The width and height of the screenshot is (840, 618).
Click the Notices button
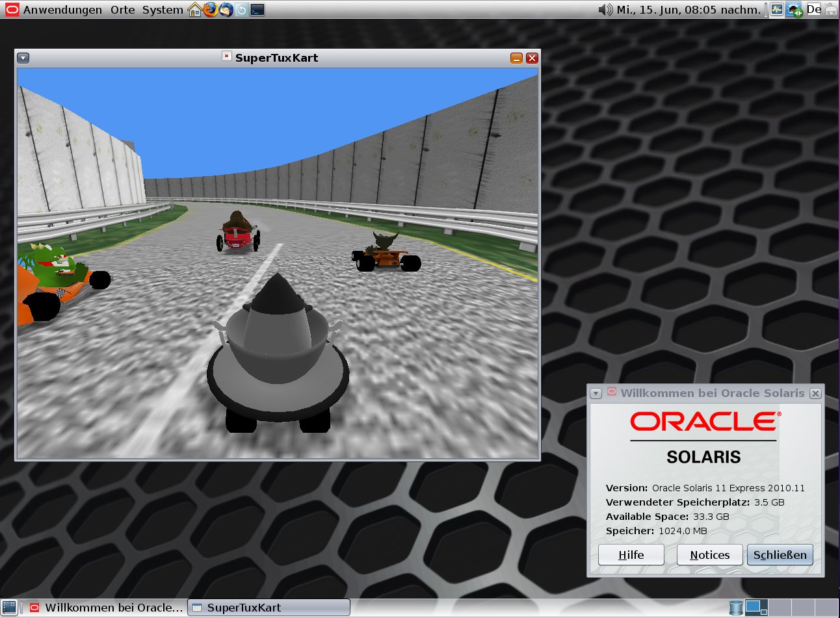coord(710,555)
